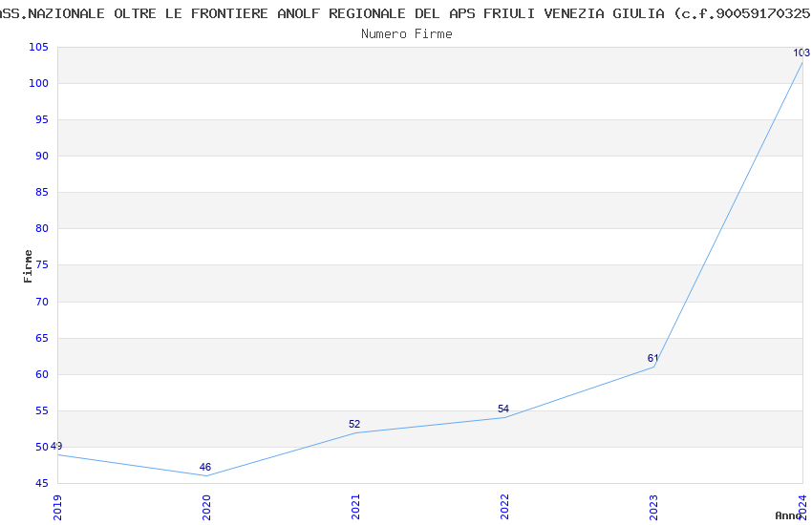Click the 70 y-axis tick label
This screenshot has height=525, width=812.
click(x=41, y=302)
